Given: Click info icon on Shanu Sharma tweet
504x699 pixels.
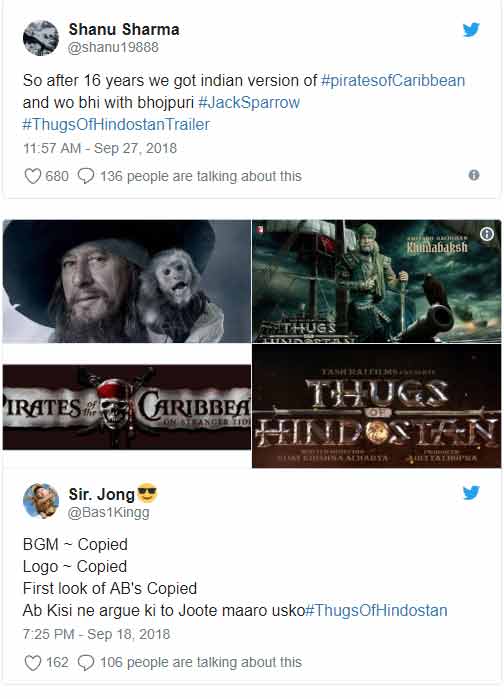Looking at the screenshot, I should pyautogui.click(x=474, y=175).
